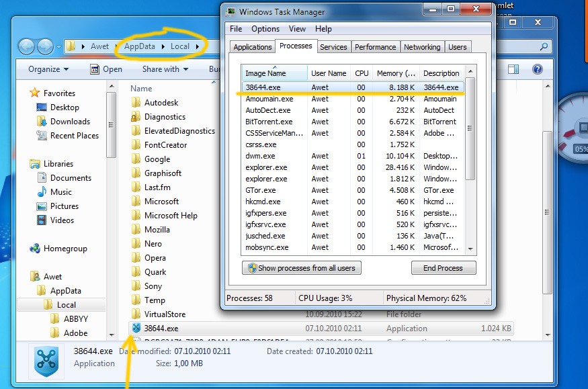The image size is (588, 389).
Task: Open the Organize dropdown menu
Action: [48, 69]
